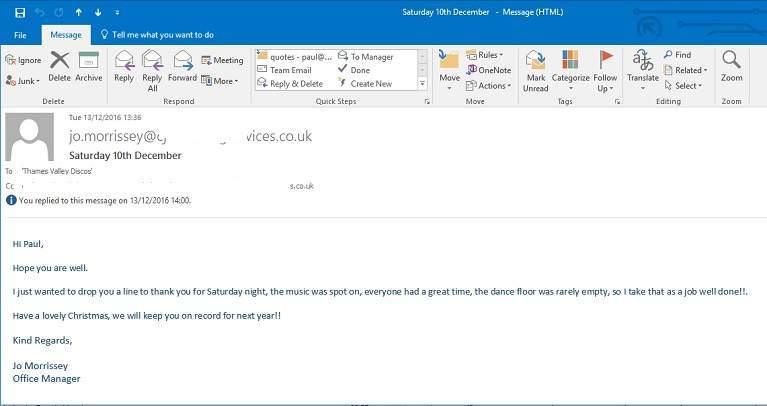Click Reply All in the ribbon
The image size is (767, 406).
pos(152,70)
